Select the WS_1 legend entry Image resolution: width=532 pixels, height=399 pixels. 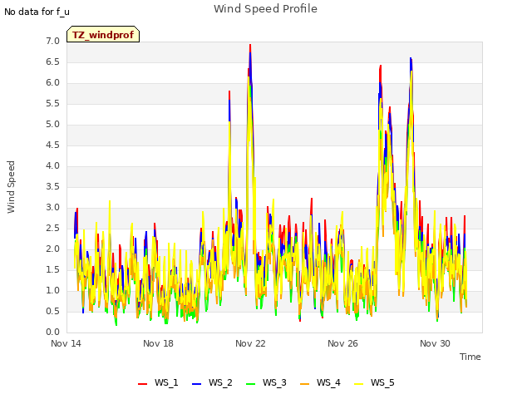(158, 382)
